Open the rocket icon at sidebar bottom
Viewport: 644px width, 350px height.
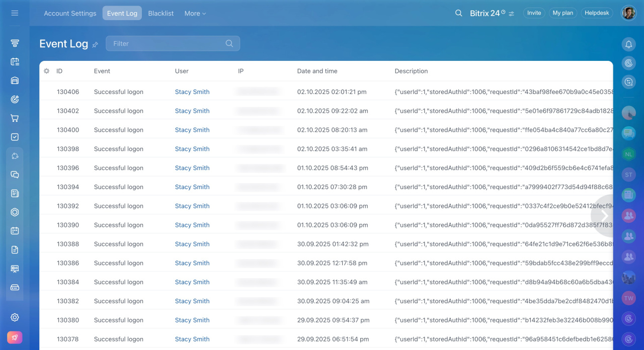click(x=15, y=337)
